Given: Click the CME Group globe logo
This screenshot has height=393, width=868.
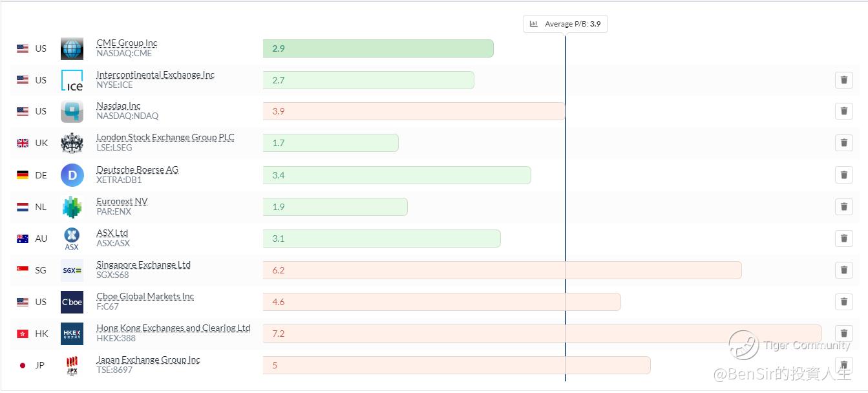Looking at the screenshot, I should point(72,48).
